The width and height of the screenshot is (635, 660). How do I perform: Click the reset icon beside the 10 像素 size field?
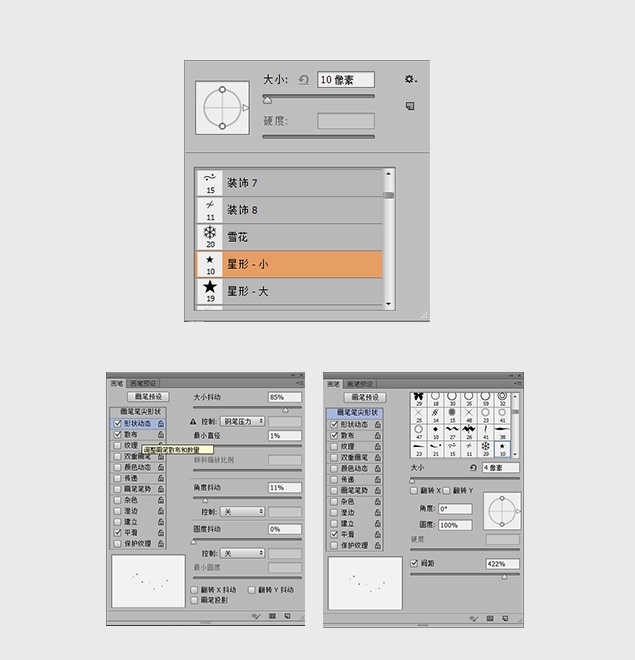(303, 80)
